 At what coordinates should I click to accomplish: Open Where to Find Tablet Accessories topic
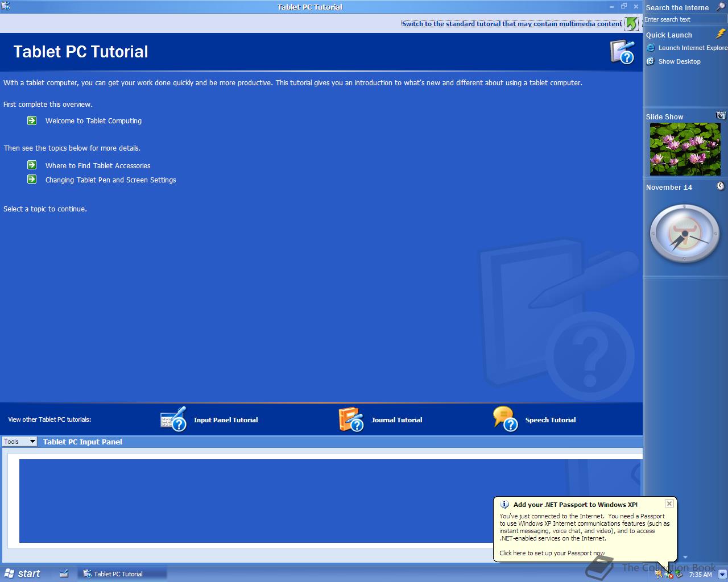98,165
